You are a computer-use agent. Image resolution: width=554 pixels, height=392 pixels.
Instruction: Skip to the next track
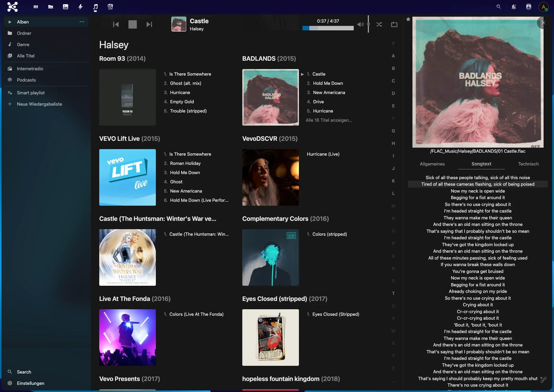click(x=149, y=24)
